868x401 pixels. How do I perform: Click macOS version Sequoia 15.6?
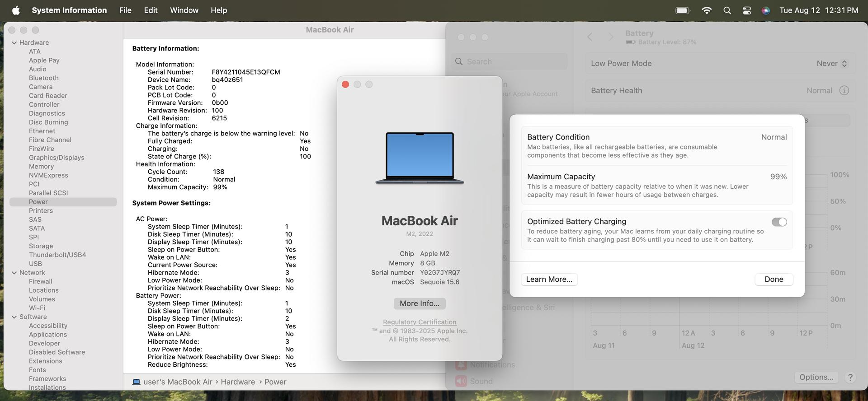coord(439,282)
